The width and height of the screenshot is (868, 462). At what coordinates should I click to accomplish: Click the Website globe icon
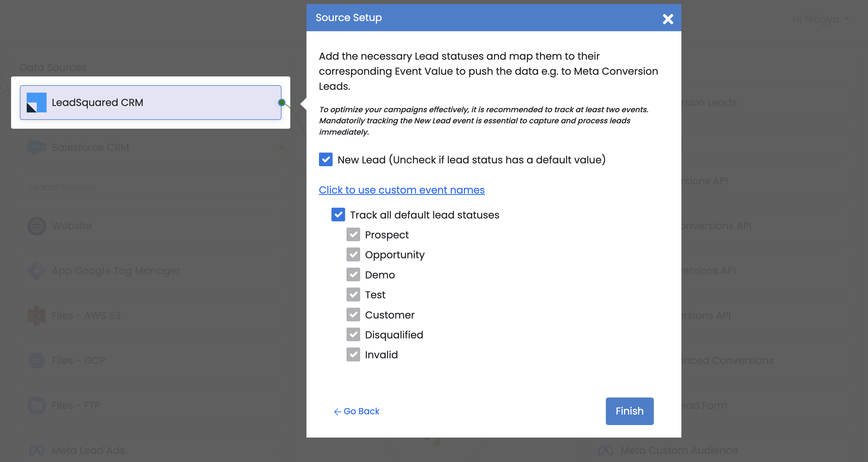point(36,226)
